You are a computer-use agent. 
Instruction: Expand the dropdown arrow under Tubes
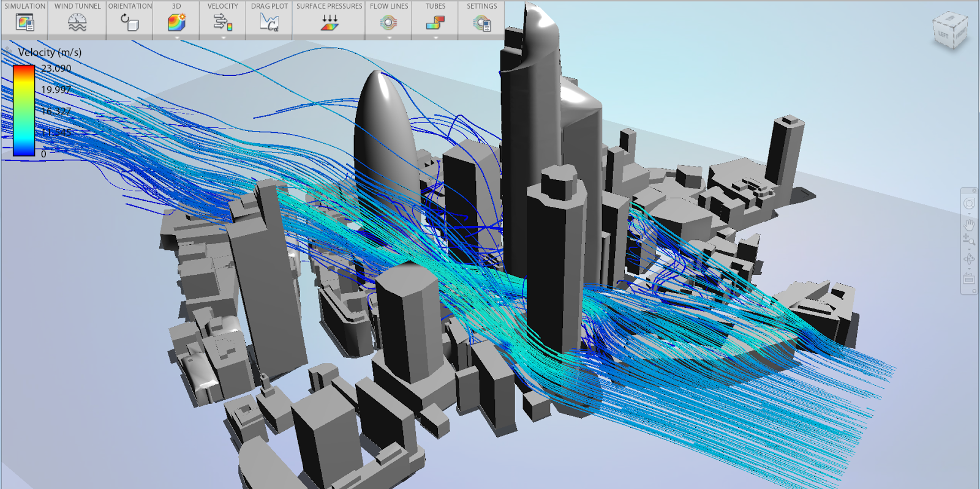(x=435, y=38)
